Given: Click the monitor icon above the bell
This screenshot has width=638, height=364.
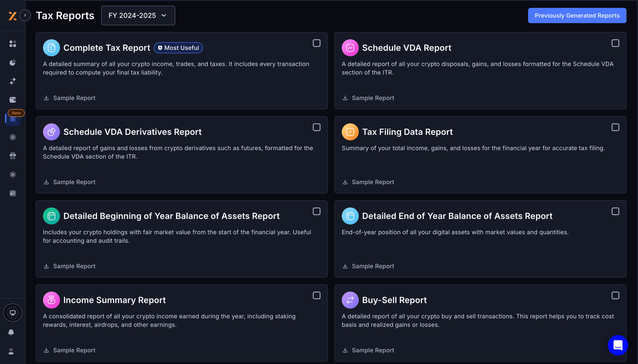Looking at the screenshot, I should pos(13,312).
